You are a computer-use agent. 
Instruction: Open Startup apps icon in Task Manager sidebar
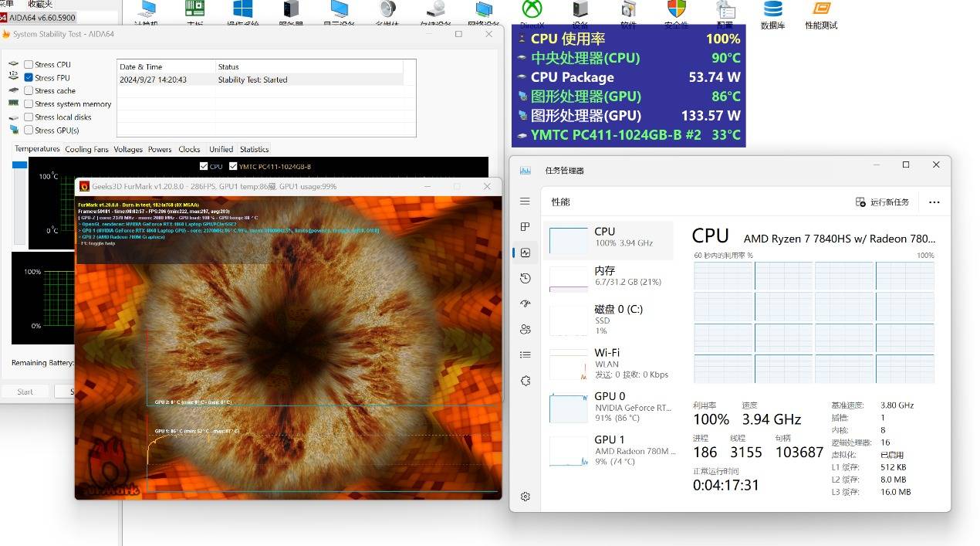coord(525,304)
